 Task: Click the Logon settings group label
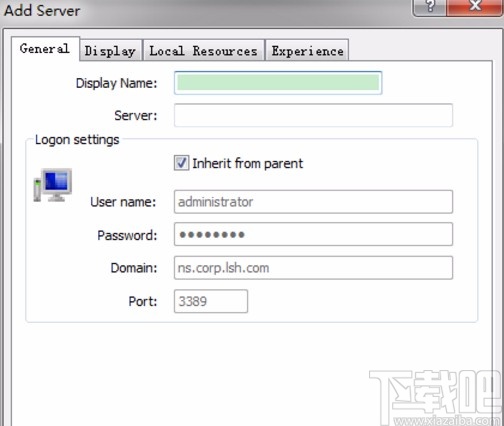click(x=77, y=140)
